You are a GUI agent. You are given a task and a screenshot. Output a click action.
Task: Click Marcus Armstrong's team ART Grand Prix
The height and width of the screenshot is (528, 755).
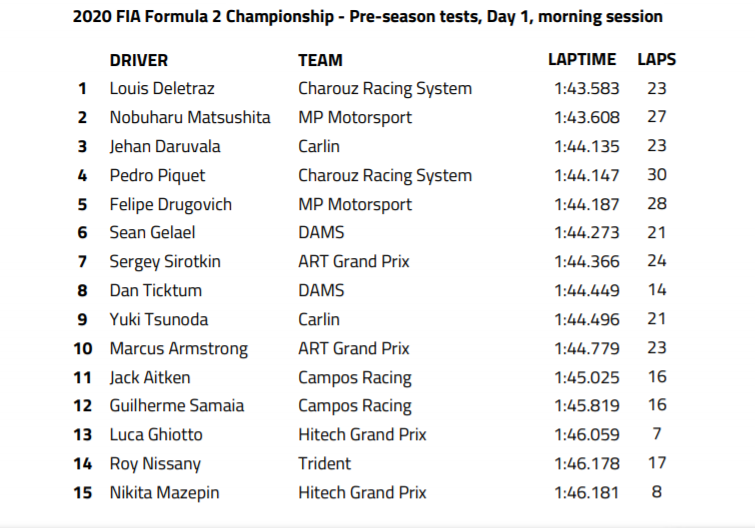click(x=353, y=348)
